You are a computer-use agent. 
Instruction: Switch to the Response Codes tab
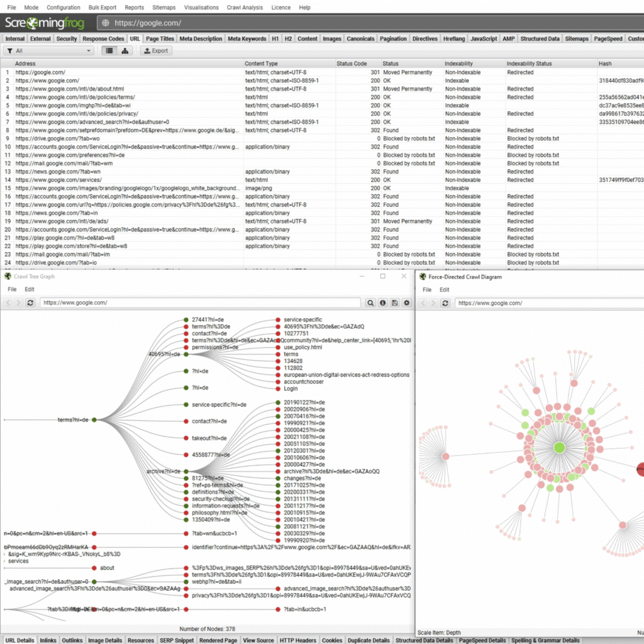click(x=103, y=38)
